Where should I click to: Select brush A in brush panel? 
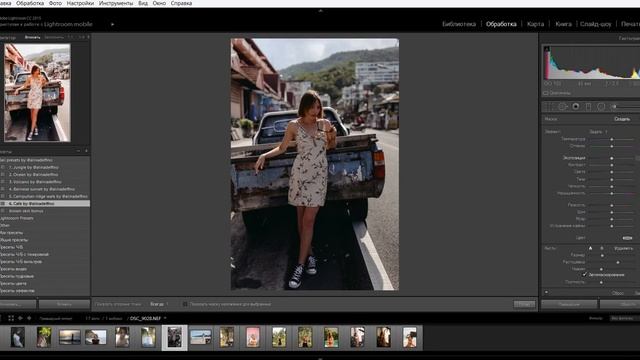(590, 248)
